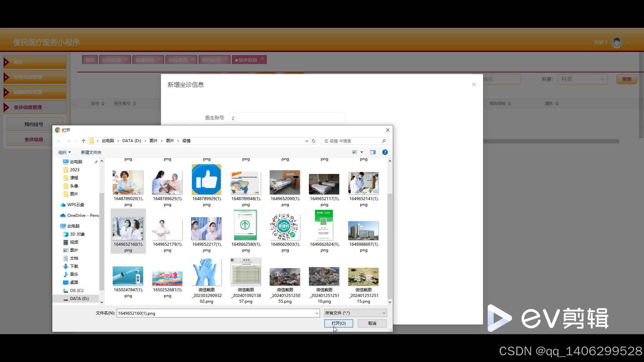Click the Up directory arrow icon
The width and height of the screenshot is (644, 362).
(84, 141)
